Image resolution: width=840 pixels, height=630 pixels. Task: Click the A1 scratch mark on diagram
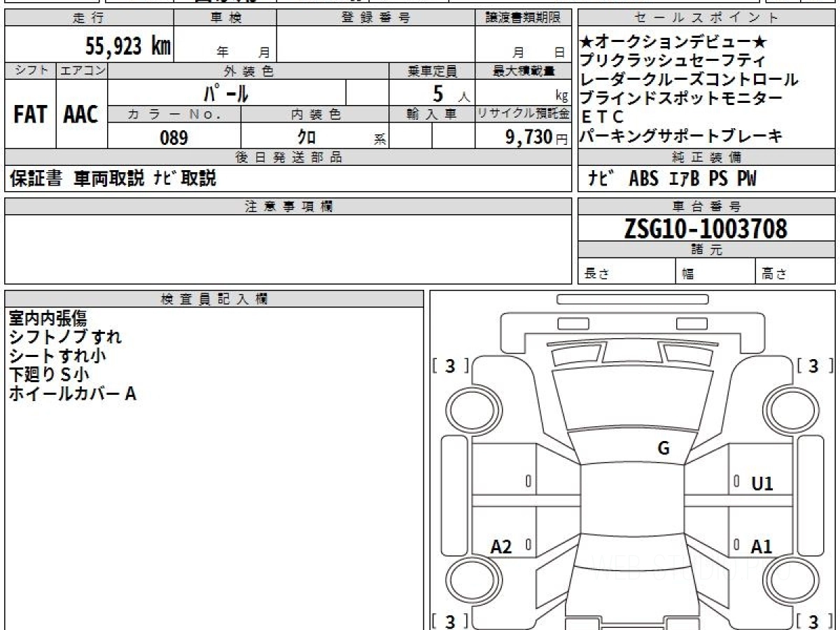(x=762, y=547)
